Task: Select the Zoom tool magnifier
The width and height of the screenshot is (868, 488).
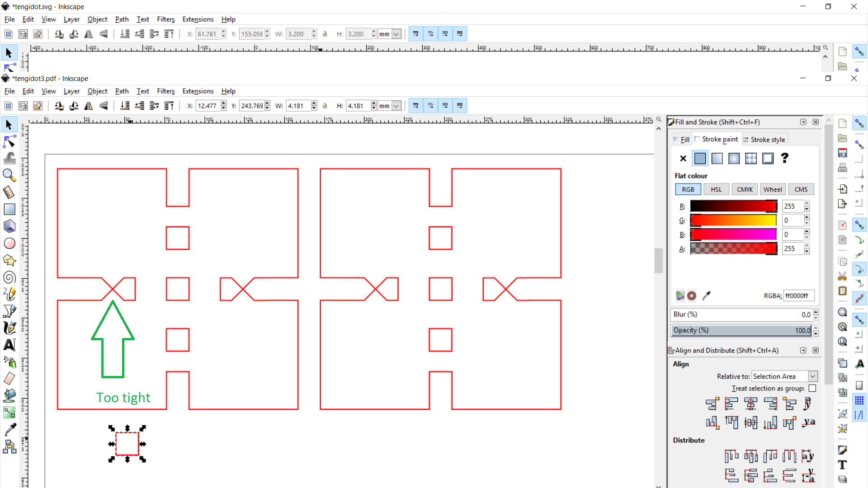Action: [9, 175]
